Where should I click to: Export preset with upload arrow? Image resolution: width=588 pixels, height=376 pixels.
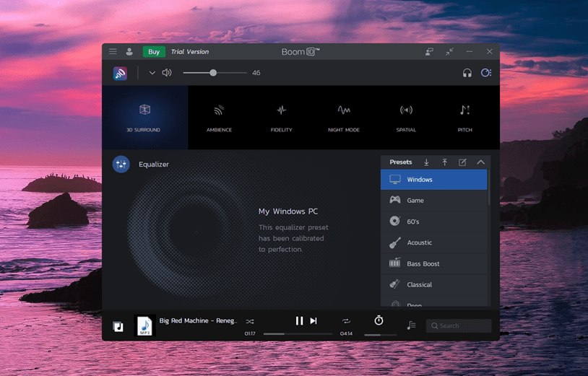pyautogui.click(x=444, y=162)
